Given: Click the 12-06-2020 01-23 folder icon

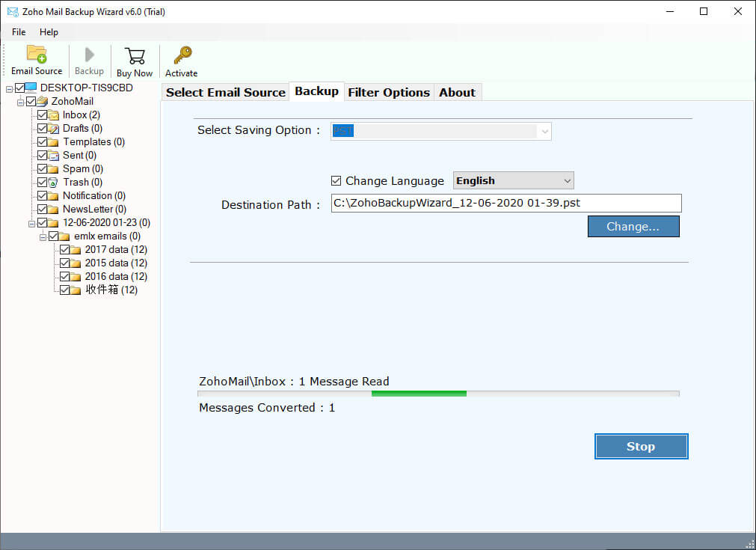Looking at the screenshot, I should coord(54,223).
